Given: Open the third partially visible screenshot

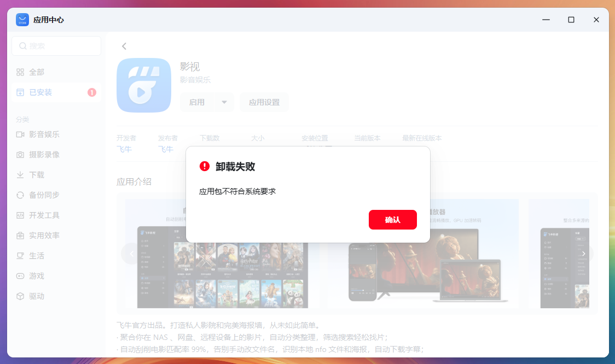Looking at the screenshot, I should [559, 254].
